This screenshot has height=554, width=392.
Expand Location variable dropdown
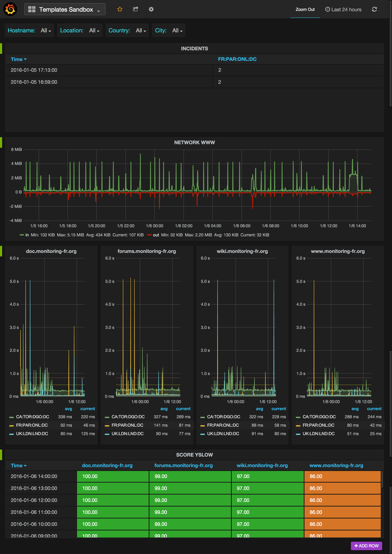pos(94,30)
